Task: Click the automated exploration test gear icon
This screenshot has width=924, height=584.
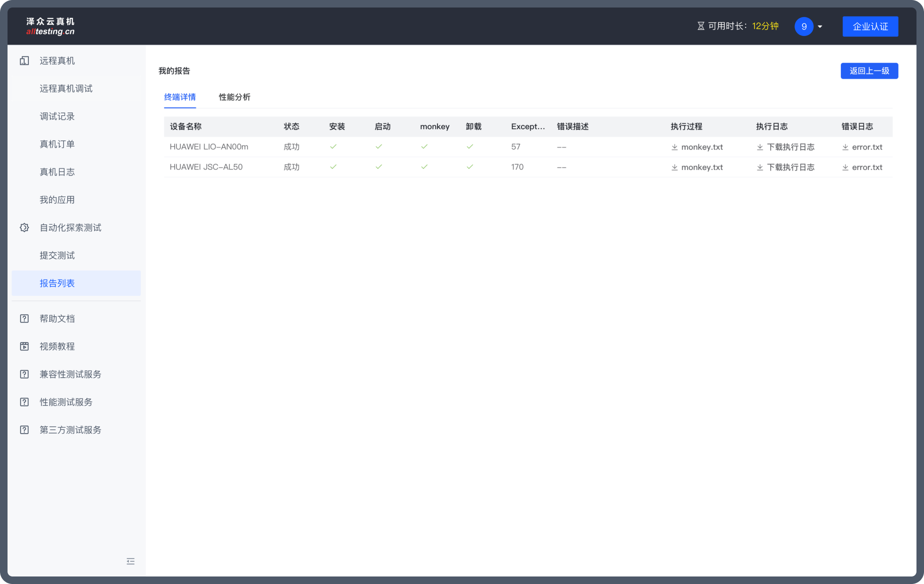Action: [x=24, y=228]
